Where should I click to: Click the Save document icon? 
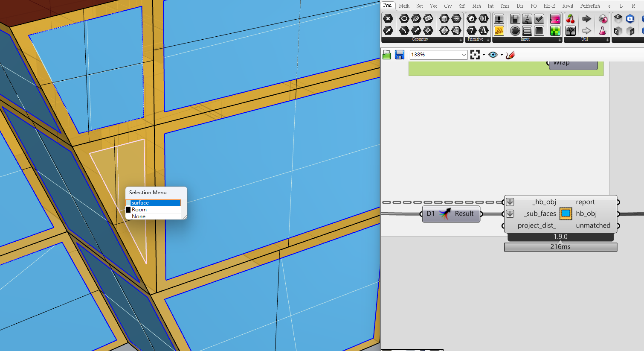[399, 55]
